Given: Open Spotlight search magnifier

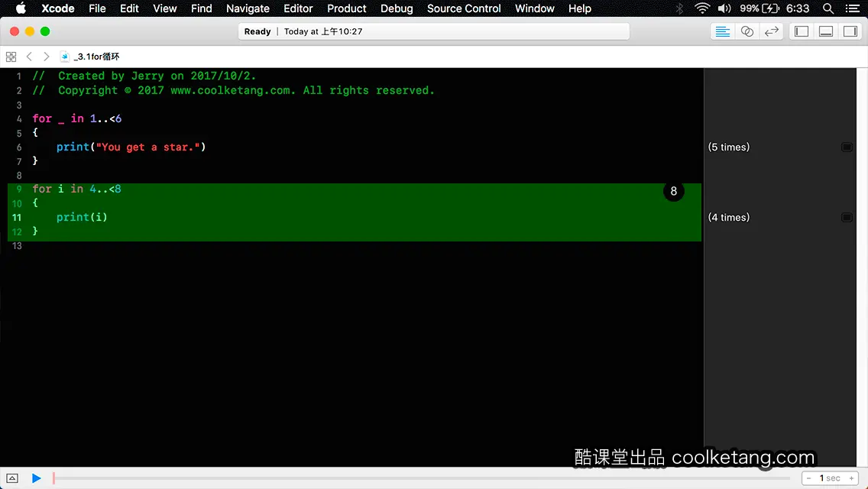Looking at the screenshot, I should click(x=828, y=8).
